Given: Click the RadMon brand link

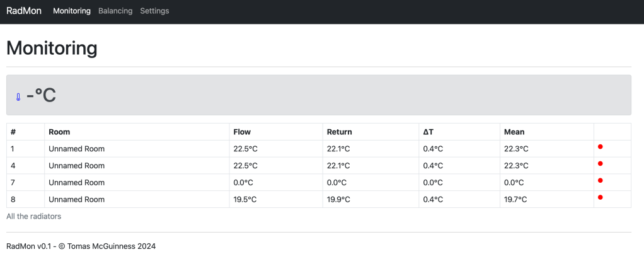Looking at the screenshot, I should click(24, 11).
